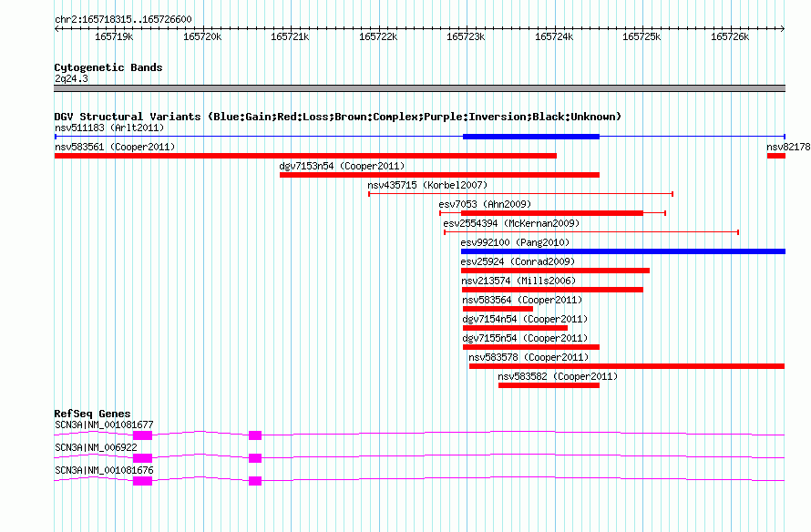
Task: Open nsv583564 (Cooper2011) label
Action: click(x=522, y=300)
